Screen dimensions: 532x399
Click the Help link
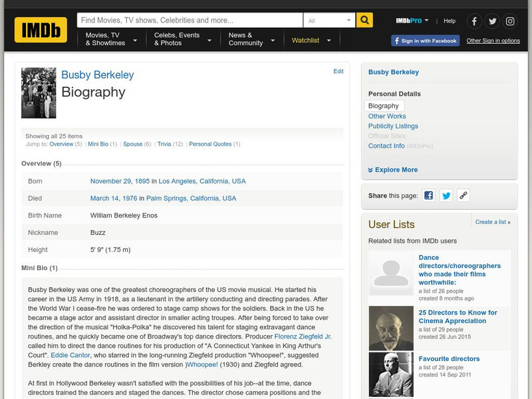click(x=450, y=21)
